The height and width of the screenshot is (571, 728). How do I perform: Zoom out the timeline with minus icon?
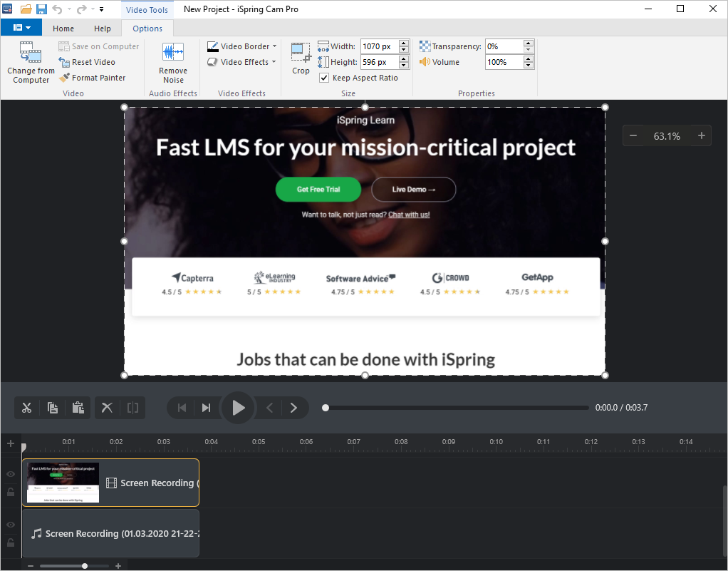[31, 566]
